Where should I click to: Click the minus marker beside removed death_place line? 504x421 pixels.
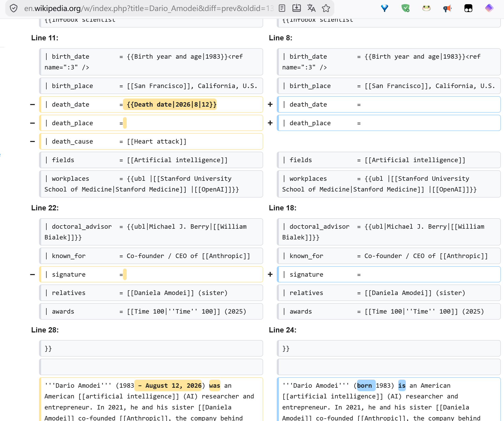[x=32, y=123]
